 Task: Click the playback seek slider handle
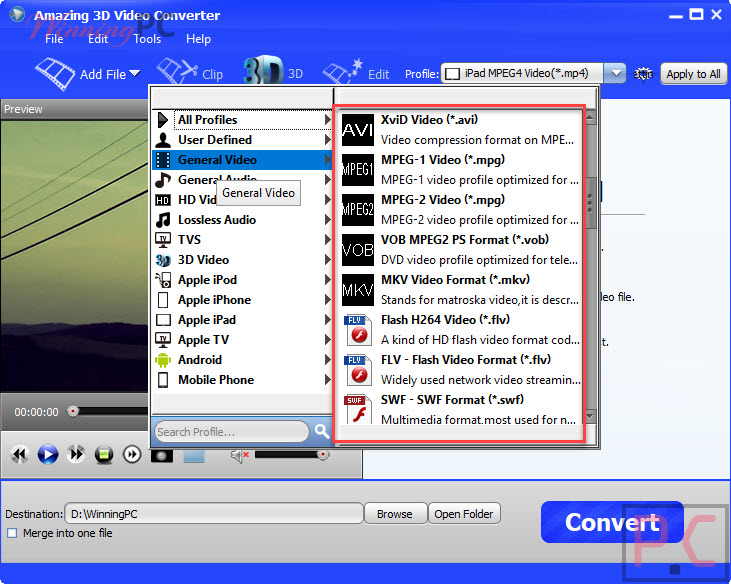[x=72, y=411]
